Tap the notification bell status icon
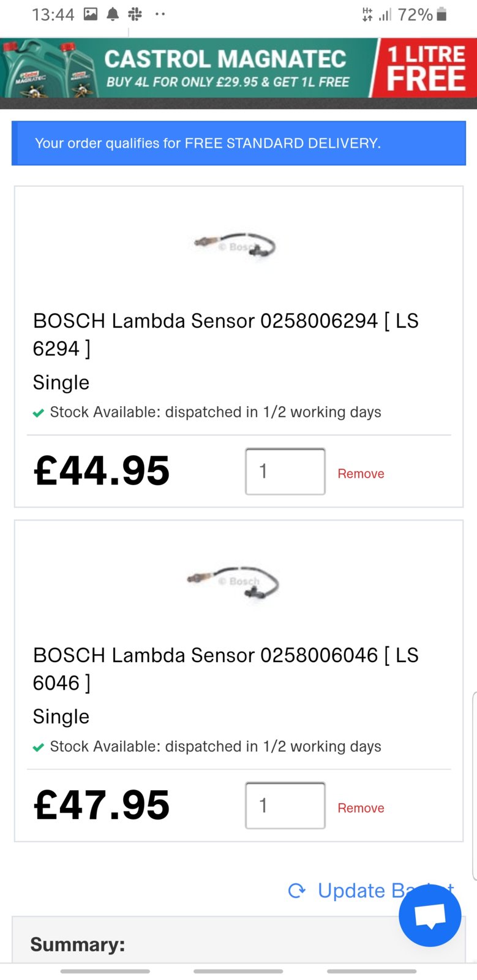 click(113, 14)
